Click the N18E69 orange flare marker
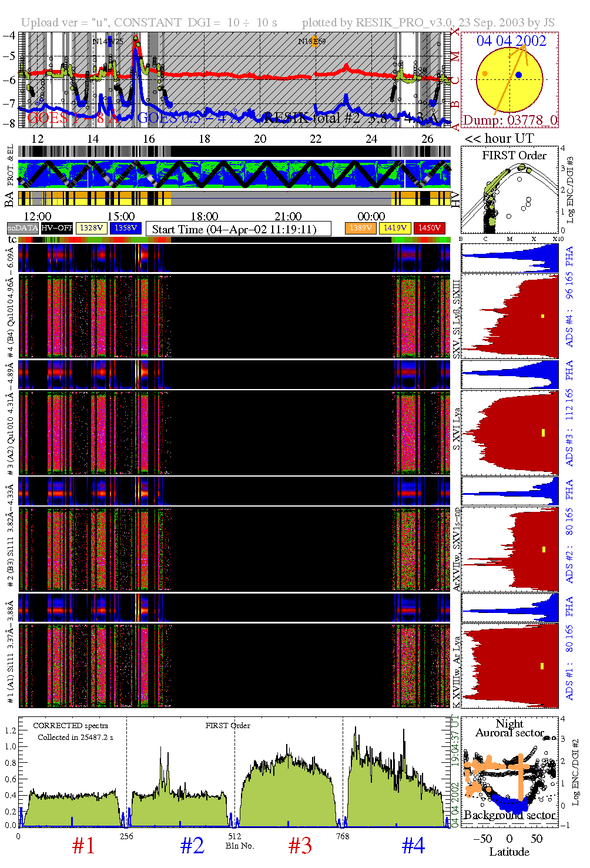The height and width of the screenshot is (868, 590). 314,41
